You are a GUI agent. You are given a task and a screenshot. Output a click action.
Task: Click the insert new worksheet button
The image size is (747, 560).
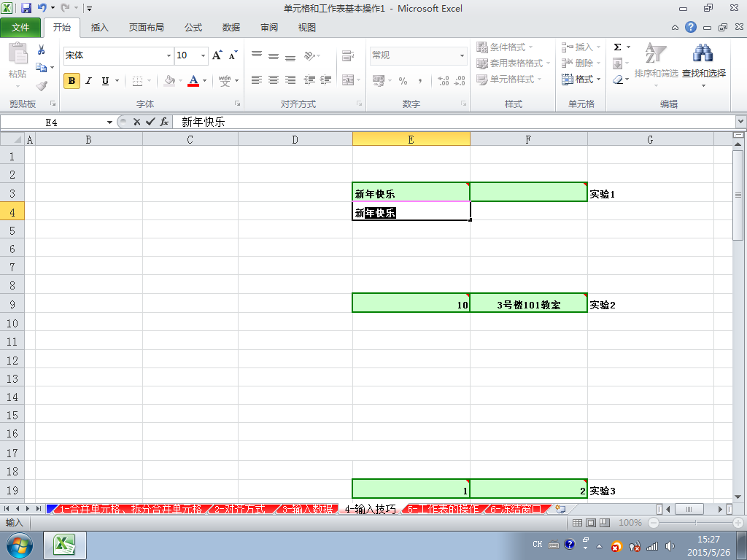[x=560, y=509]
